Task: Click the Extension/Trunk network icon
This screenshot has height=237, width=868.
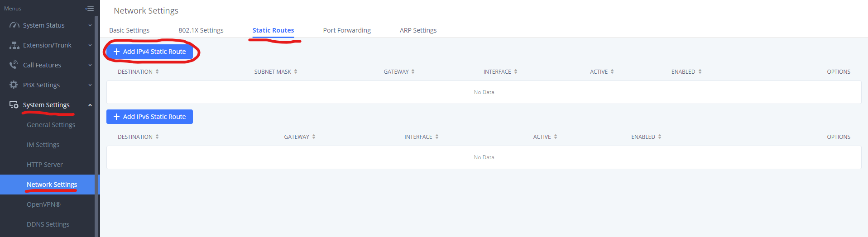Action: 14,45
